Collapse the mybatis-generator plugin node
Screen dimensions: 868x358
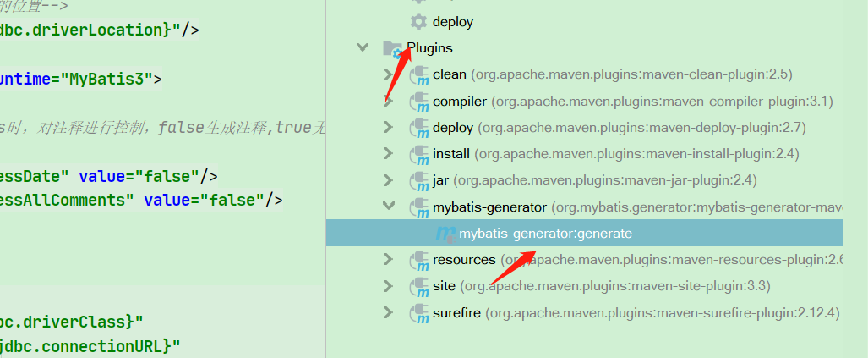pos(389,207)
